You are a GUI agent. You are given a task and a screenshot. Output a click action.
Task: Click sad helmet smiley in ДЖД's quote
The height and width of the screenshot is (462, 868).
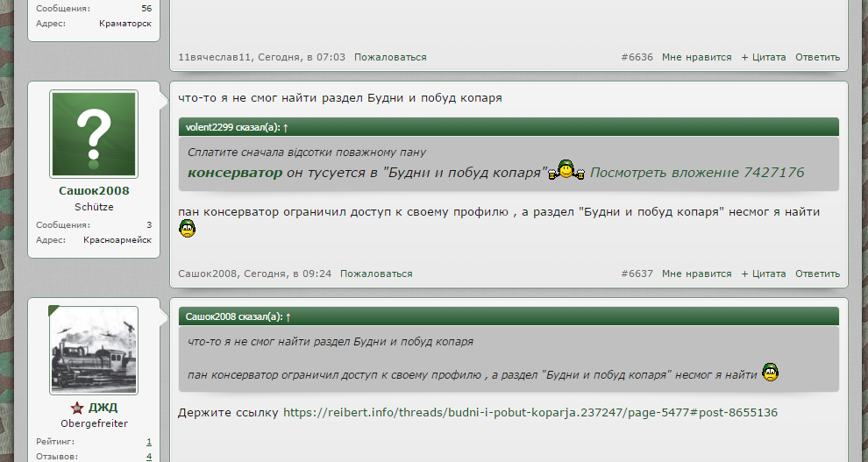771,373
